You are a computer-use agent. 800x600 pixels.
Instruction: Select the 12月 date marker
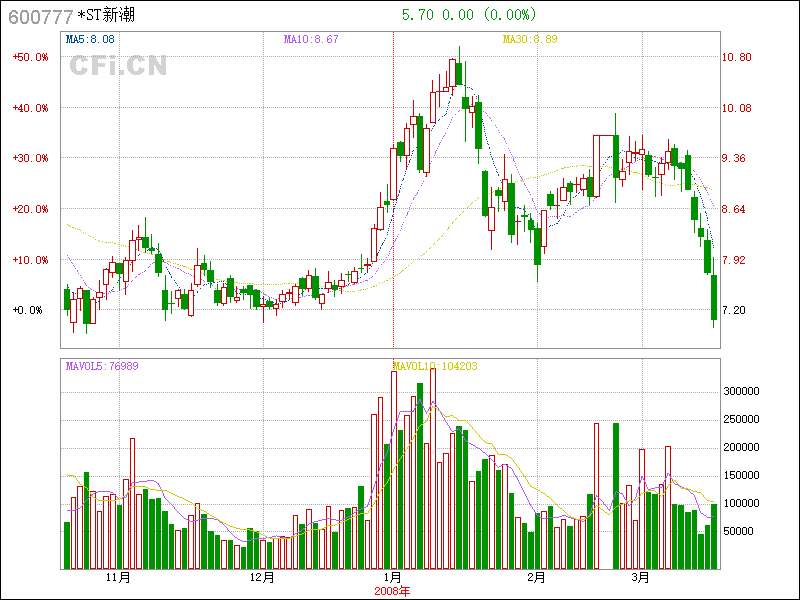pos(262,578)
